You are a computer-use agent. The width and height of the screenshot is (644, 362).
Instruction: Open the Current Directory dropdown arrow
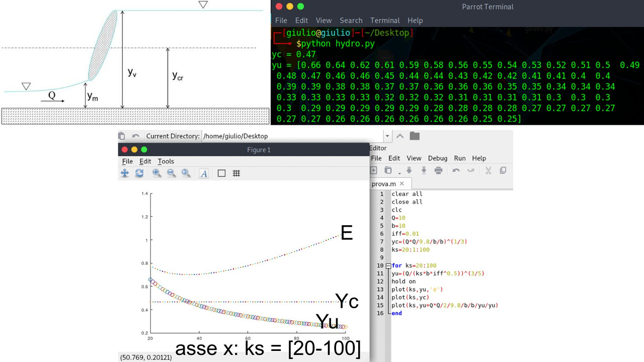point(387,136)
